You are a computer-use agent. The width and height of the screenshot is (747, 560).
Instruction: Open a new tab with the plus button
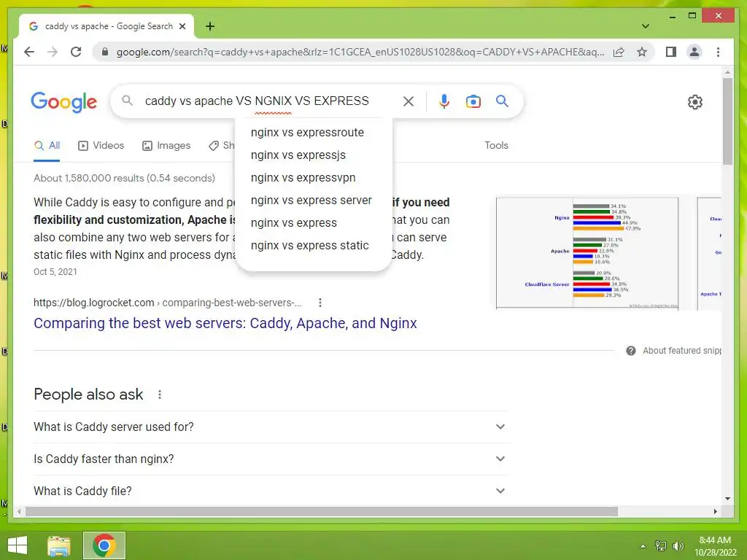coord(210,26)
